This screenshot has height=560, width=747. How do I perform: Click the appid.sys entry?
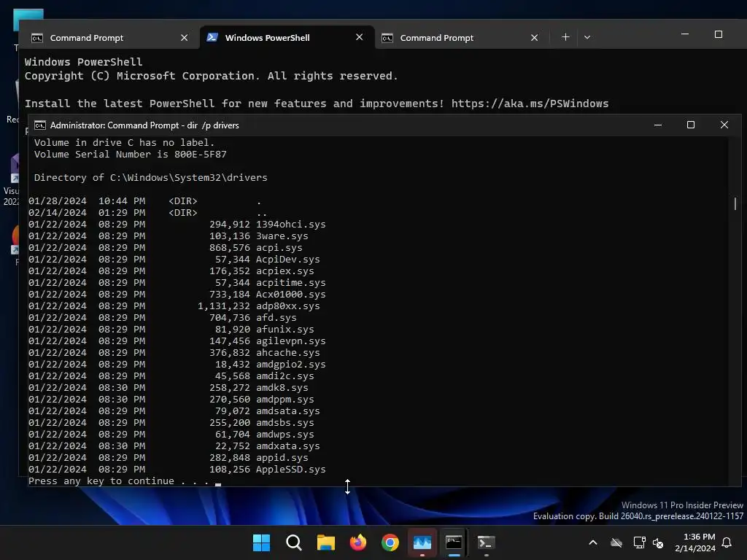click(282, 458)
